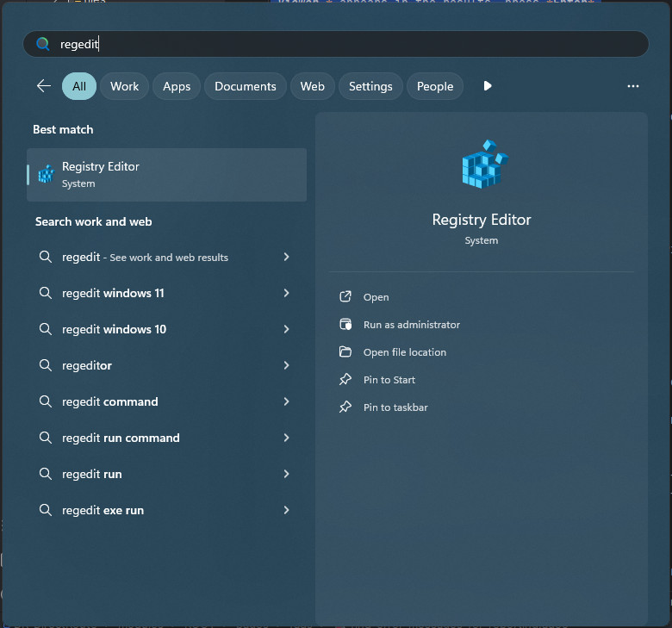Switch to the People filter tab
Screen dimensions: 672x628
[435, 86]
